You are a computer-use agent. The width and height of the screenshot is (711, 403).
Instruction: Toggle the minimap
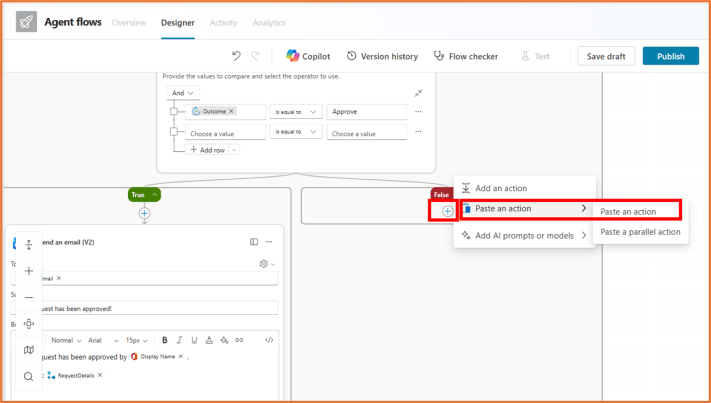pos(29,350)
